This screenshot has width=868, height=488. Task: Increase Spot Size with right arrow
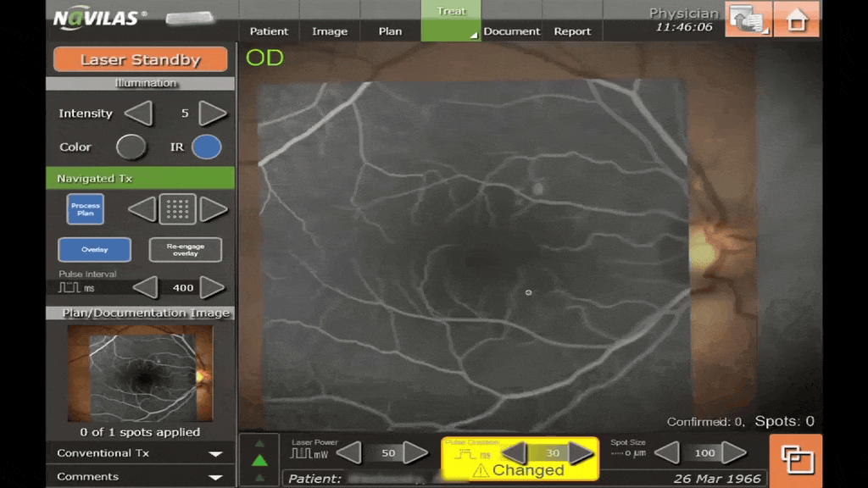[734, 452]
